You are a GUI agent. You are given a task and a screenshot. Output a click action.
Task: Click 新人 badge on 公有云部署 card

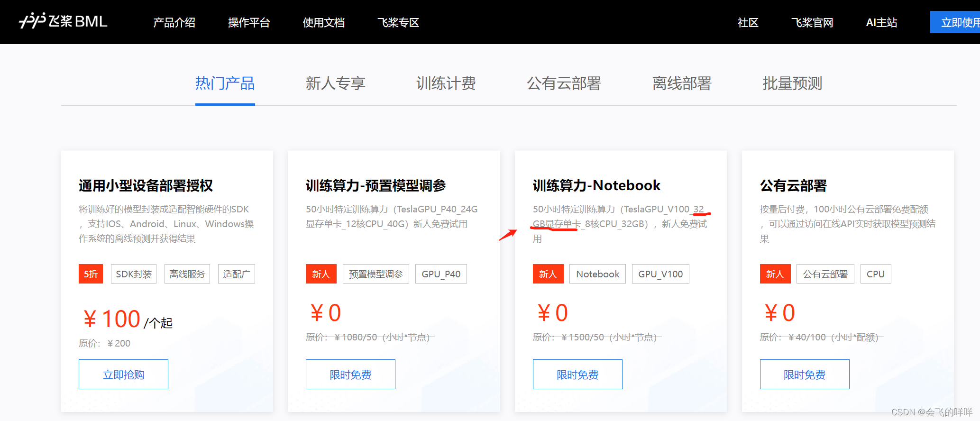click(x=775, y=274)
